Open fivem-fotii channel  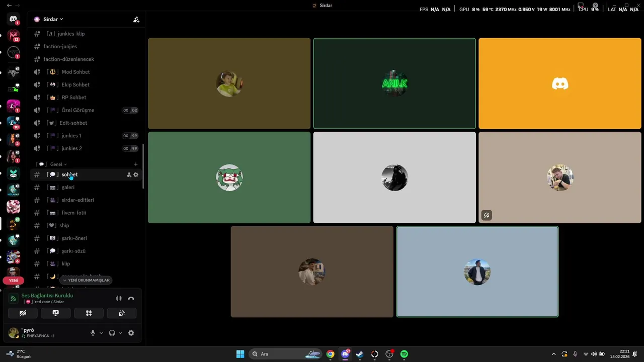(x=86, y=213)
